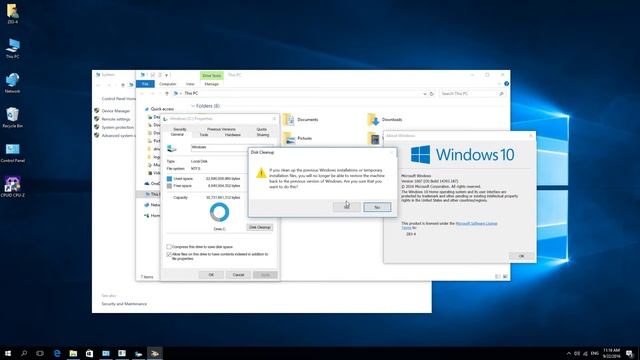Open Task View from the taskbar
Image resolution: width=640 pixels, height=360 pixels.
point(40,353)
